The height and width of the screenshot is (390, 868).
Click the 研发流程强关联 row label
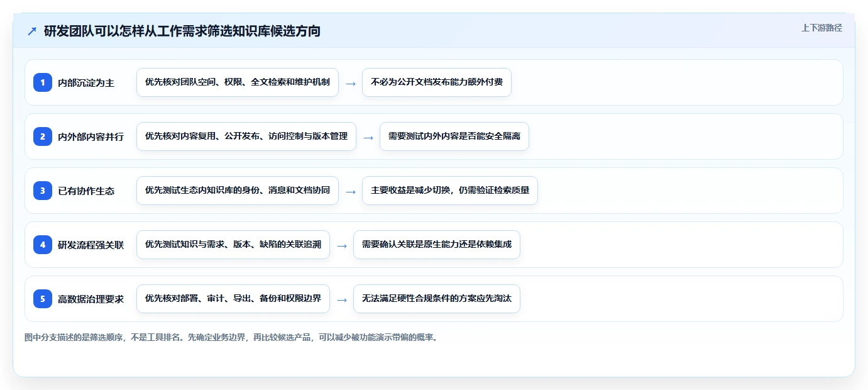(x=91, y=245)
